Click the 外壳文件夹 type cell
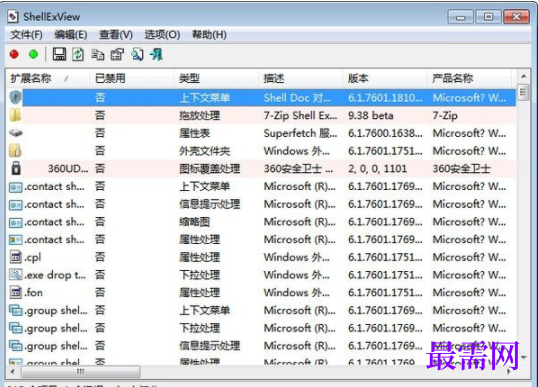The width and height of the screenshot is (538, 387). pos(204,151)
